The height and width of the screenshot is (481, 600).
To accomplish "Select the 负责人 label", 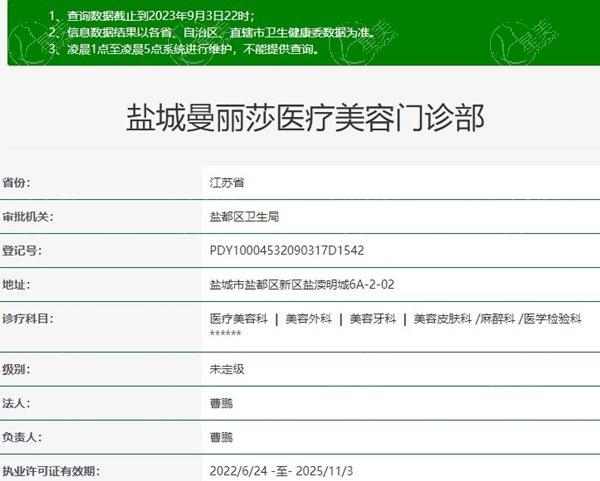I will [x=22, y=437].
